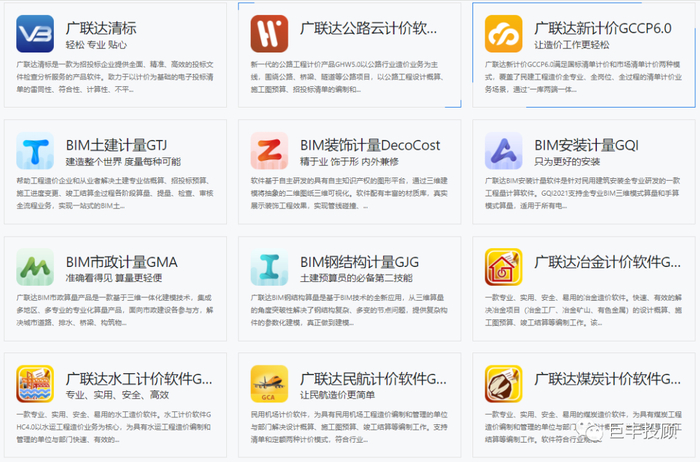Open the BIM钢结构计量GJG title

click(359, 262)
